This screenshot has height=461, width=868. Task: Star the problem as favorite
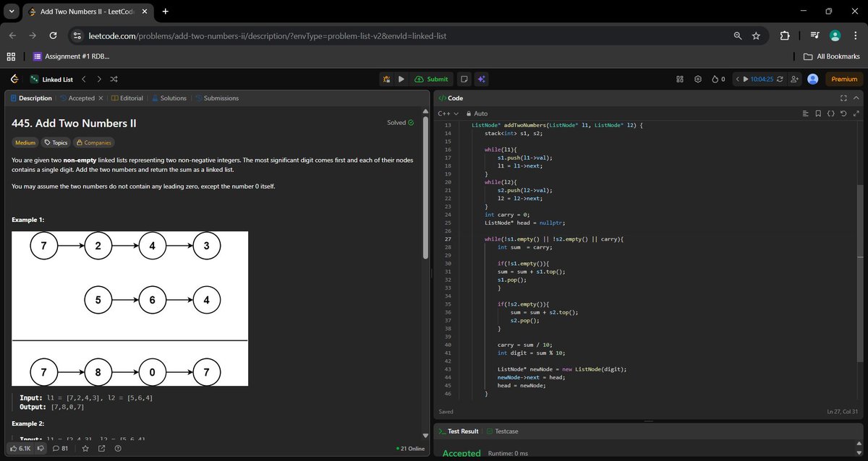85,449
